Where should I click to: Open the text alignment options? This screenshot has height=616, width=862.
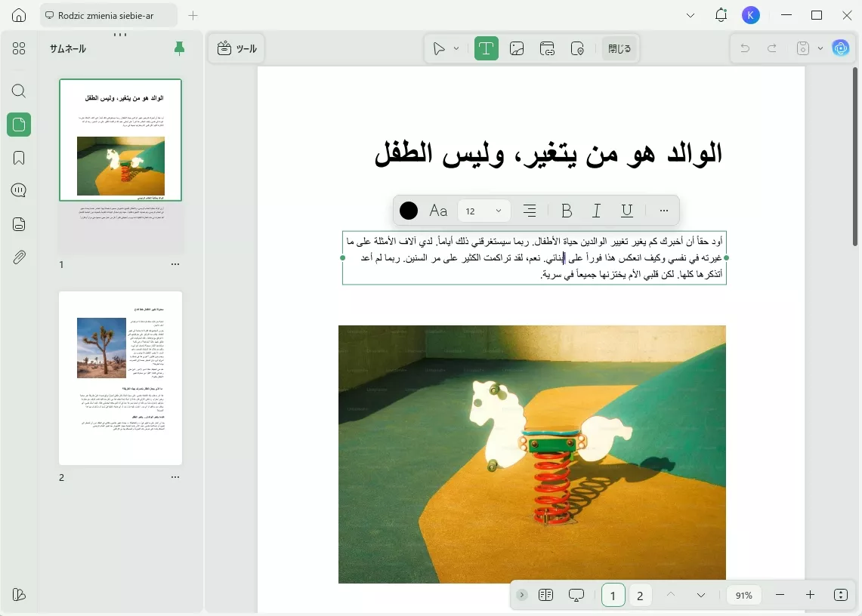[x=530, y=211]
